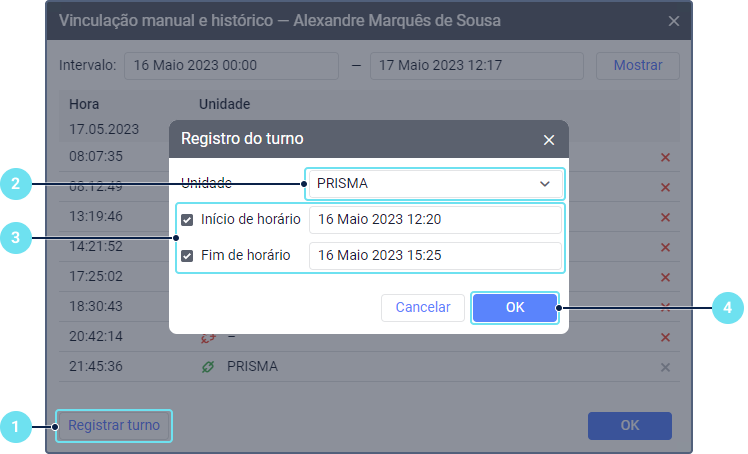Viewport: 748px width, 454px height.
Task: Uncheck the Início de horário checkbox
Action: tap(187, 220)
